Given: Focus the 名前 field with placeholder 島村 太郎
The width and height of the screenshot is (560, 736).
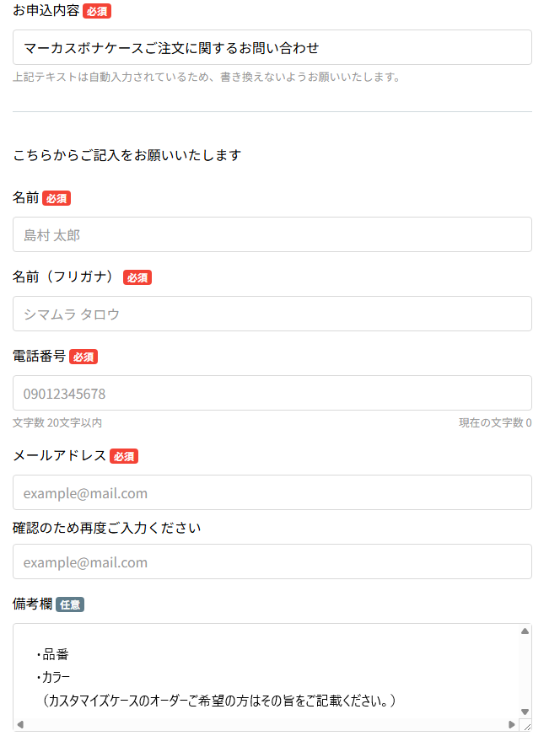Looking at the screenshot, I should 272,234.
